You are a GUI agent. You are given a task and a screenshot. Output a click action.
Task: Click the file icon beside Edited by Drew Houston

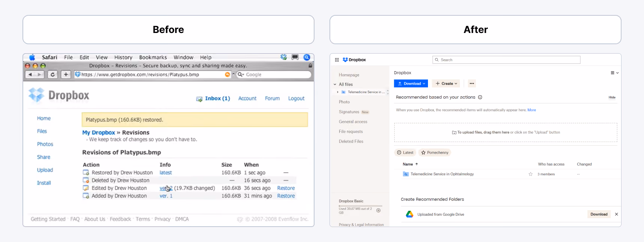click(x=86, y=188)
